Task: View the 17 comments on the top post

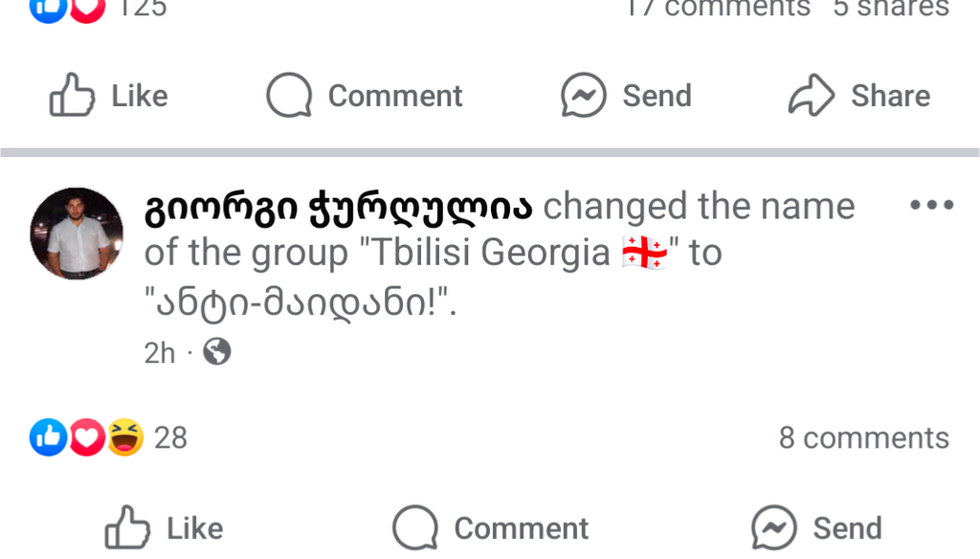Action: click(x=718, y=8)
